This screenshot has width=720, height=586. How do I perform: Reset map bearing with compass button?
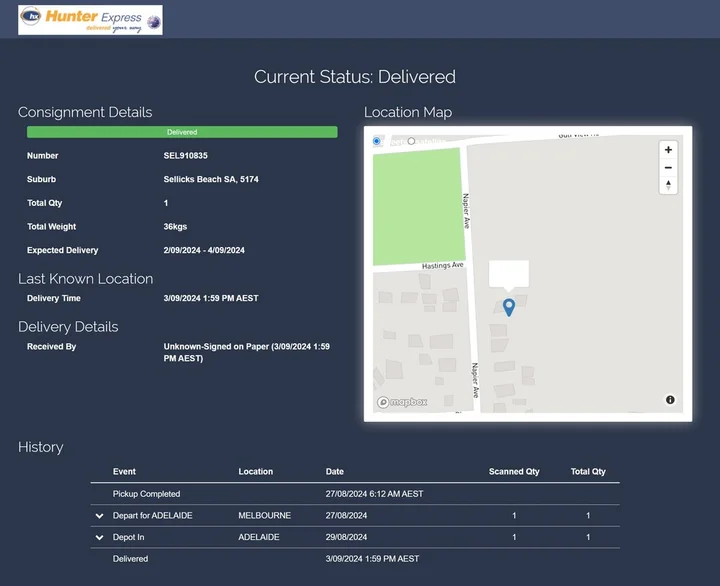coord(668,185)
